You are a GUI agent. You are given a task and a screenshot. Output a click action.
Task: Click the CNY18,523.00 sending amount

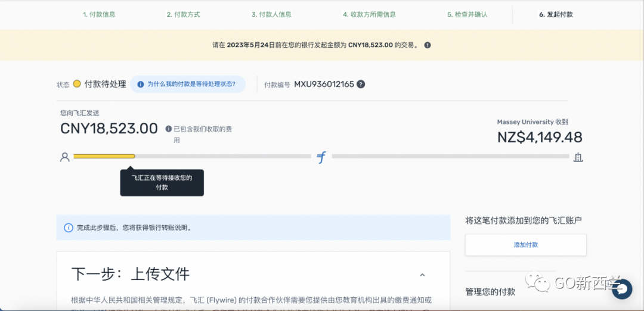pos(109,129)
